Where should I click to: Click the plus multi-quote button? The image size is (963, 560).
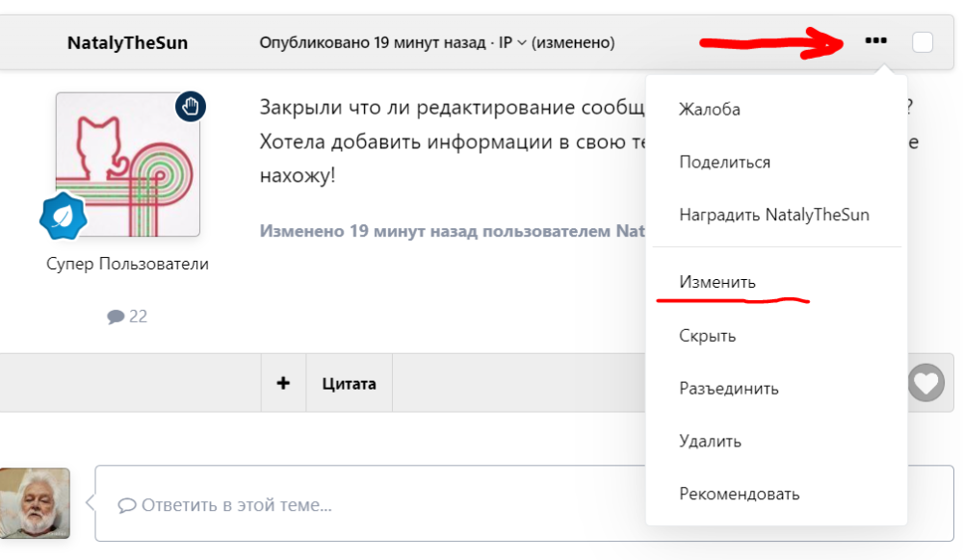283,383
